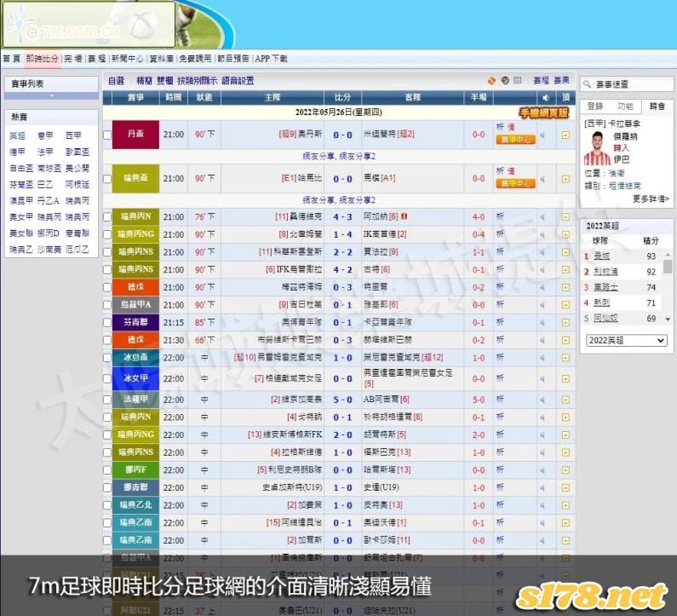Click pin icon on 瑞典丙NS 2-2 row
The height and width of the screenshot is (616, 677).
[565, 252]
